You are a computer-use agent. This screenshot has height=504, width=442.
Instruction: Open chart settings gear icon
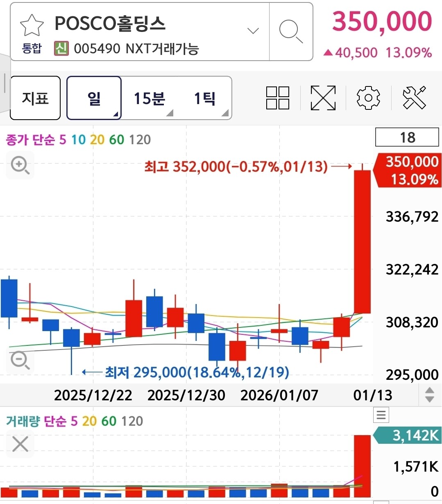(368, 98)
